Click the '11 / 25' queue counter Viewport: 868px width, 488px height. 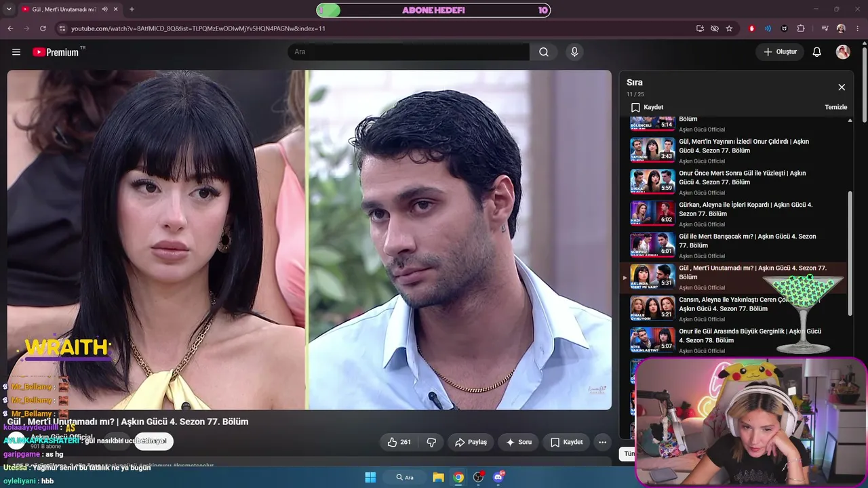(x=635, y=94)
